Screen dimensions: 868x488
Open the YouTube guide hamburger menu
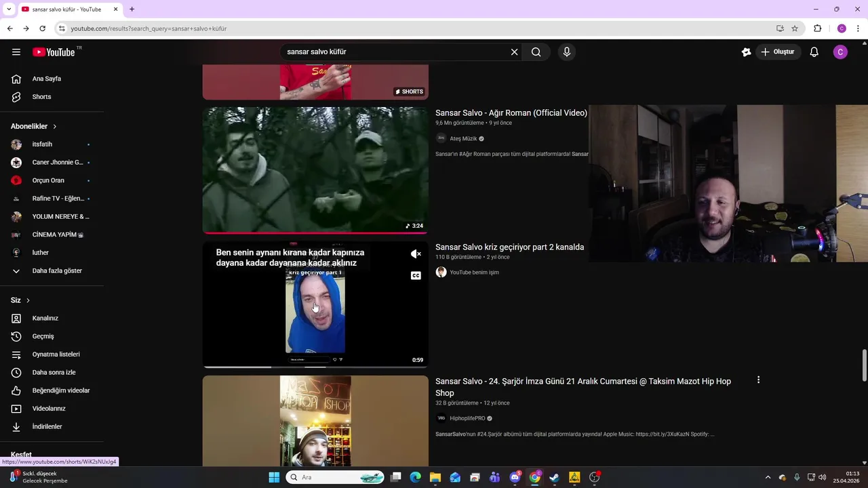coord(16,52)
